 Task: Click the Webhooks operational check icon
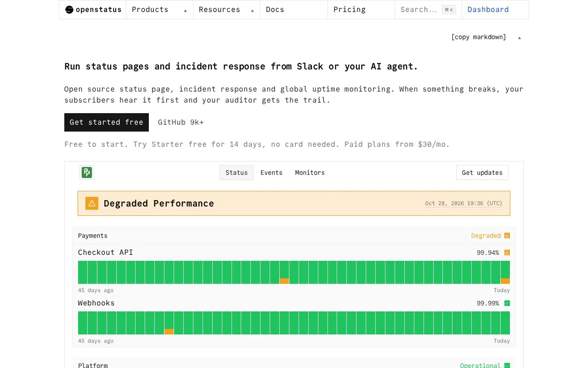pyautogui.click(x=507, y=303)
